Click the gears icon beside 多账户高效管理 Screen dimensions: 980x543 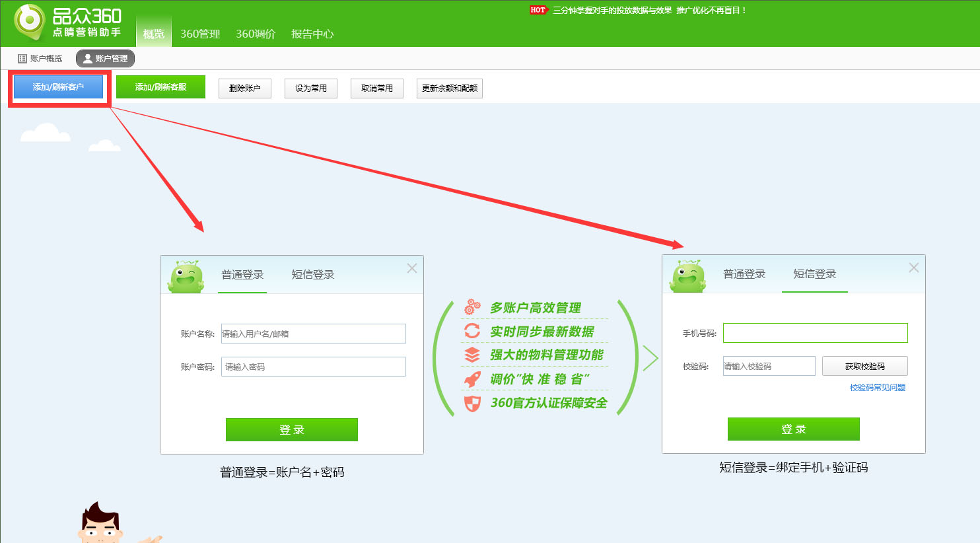click(473, 307)
